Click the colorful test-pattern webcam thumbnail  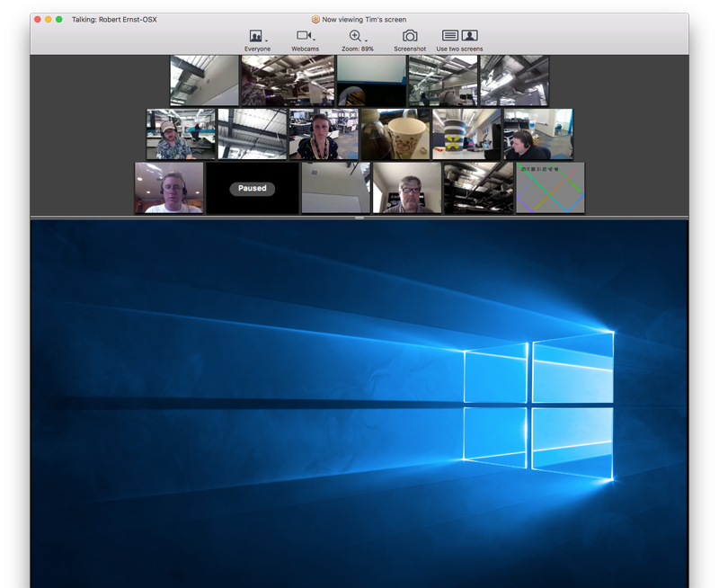point(549,188)
